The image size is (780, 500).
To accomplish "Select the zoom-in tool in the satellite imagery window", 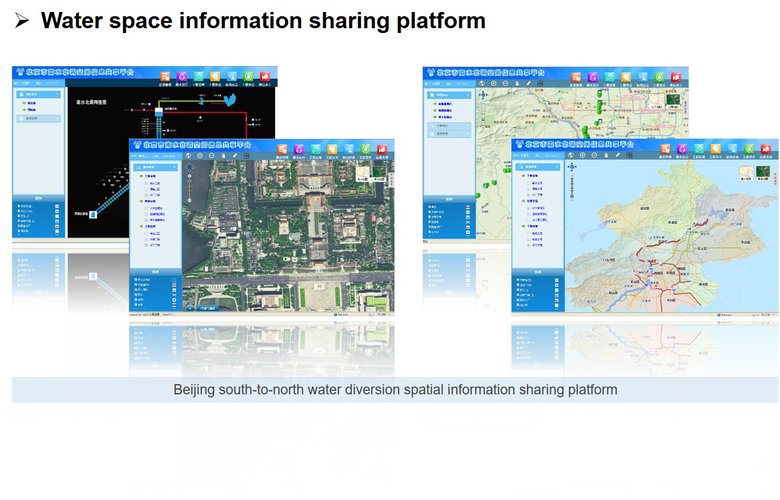I will 200,156.
